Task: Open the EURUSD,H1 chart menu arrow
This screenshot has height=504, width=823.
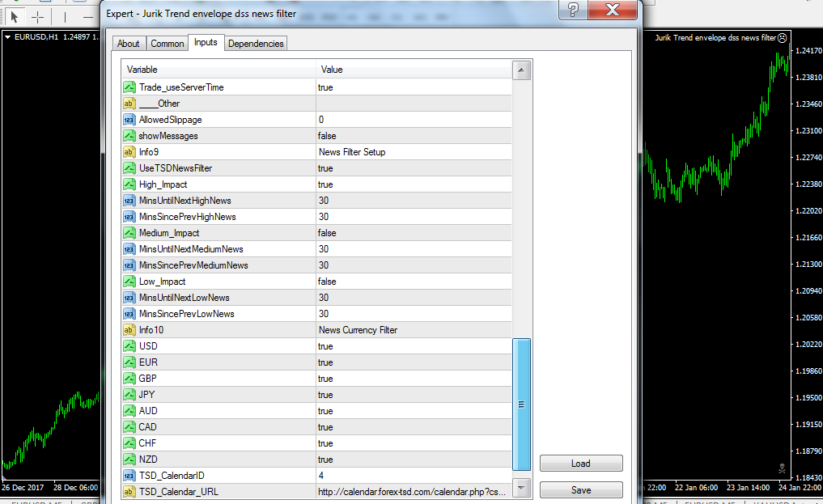Action: (x=8, y=37)
